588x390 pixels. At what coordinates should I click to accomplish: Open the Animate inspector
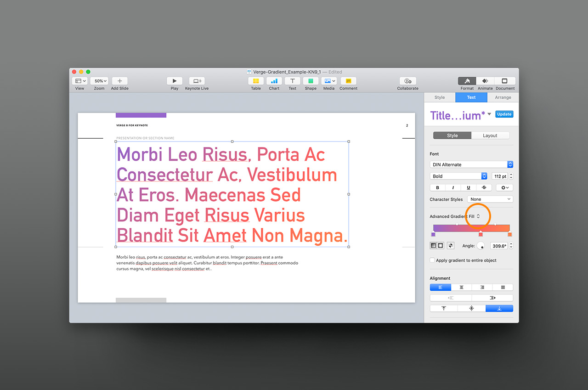(x=485, y=81)
